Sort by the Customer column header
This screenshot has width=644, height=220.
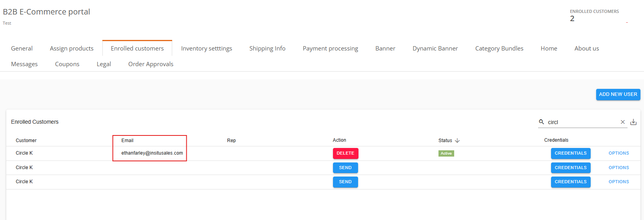tap(26, 141)
